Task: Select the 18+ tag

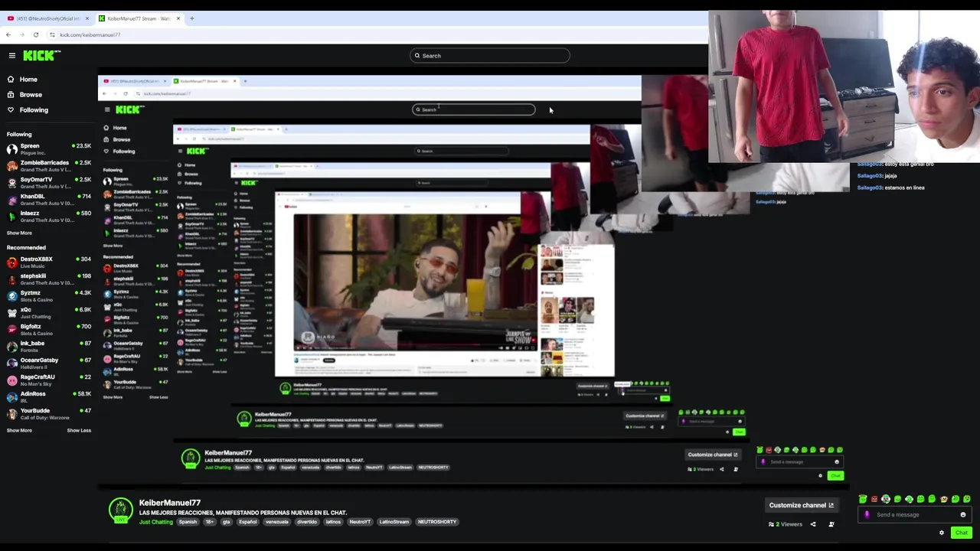Action: click(209, 522)
